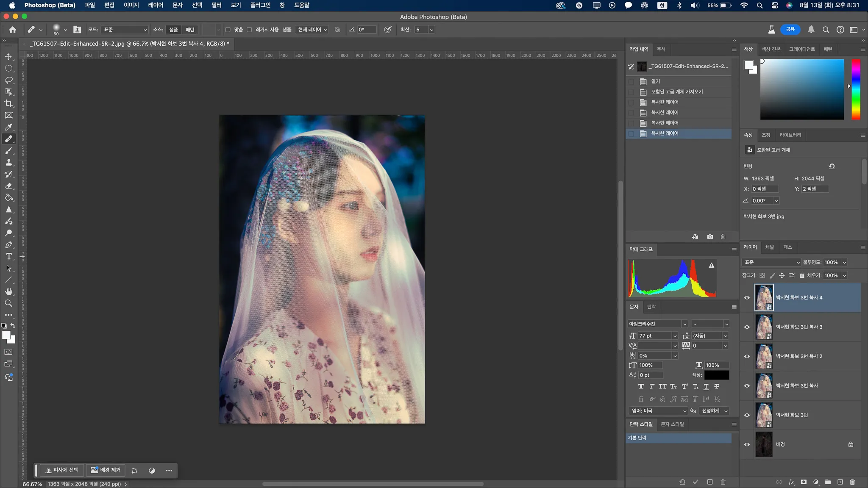Select the Hand tool
This screenshot has width=868, height=488.
8,291
